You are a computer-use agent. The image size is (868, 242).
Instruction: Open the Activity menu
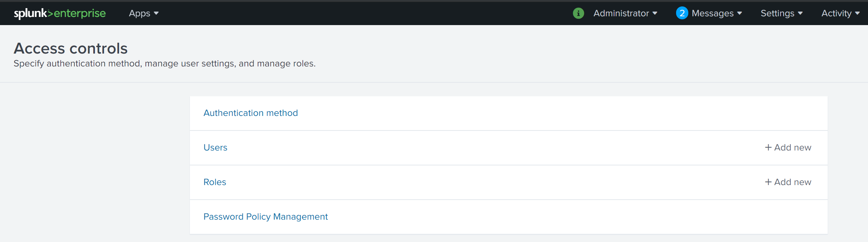click(840, 13)
